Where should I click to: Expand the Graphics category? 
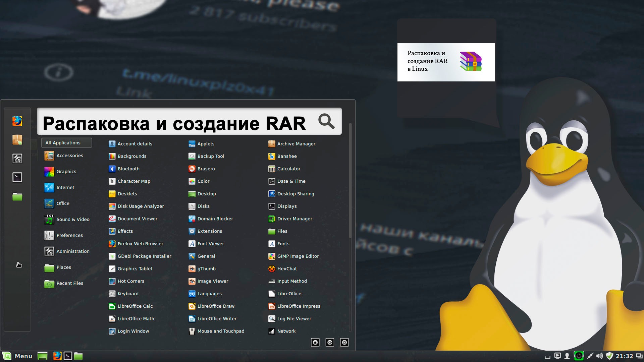66,172
